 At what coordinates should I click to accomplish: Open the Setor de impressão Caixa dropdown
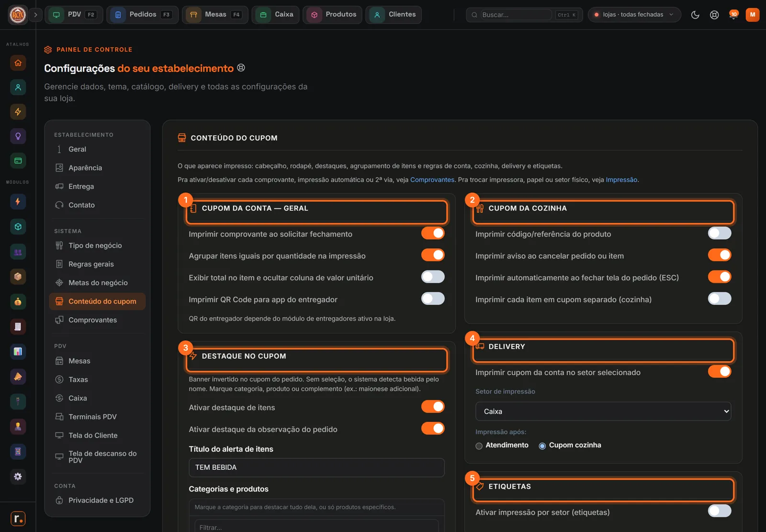pos(603,411)
